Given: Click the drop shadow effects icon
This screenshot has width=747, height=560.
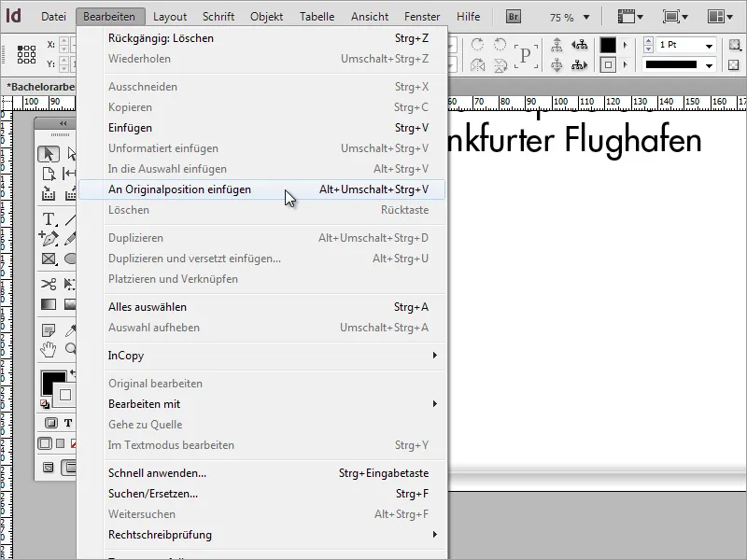Looking at the screenshot, I should (735, 45).
